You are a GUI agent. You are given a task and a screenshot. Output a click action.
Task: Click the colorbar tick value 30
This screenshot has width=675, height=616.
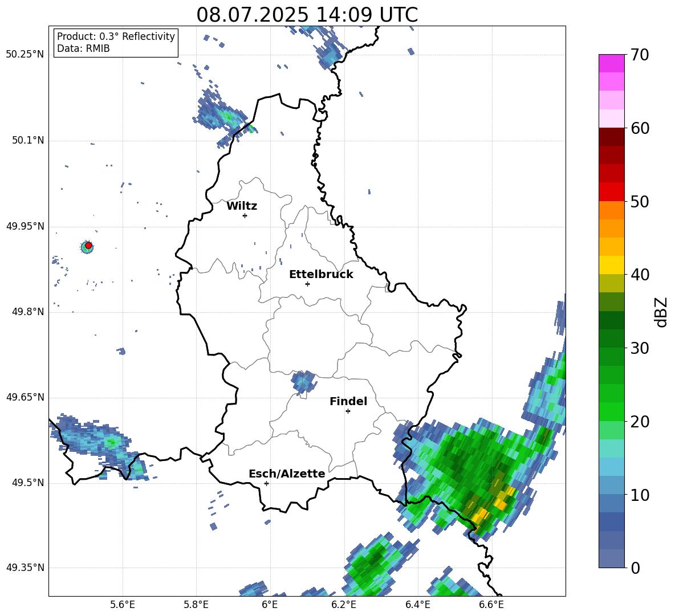(640, 348)
